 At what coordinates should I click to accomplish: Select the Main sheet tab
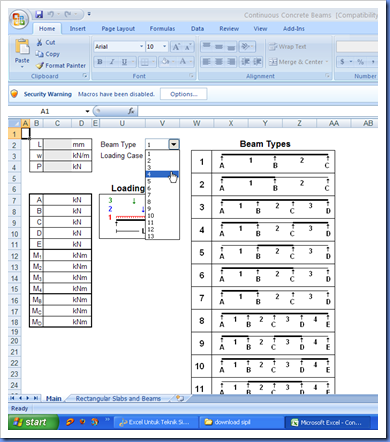pos(53,398)
